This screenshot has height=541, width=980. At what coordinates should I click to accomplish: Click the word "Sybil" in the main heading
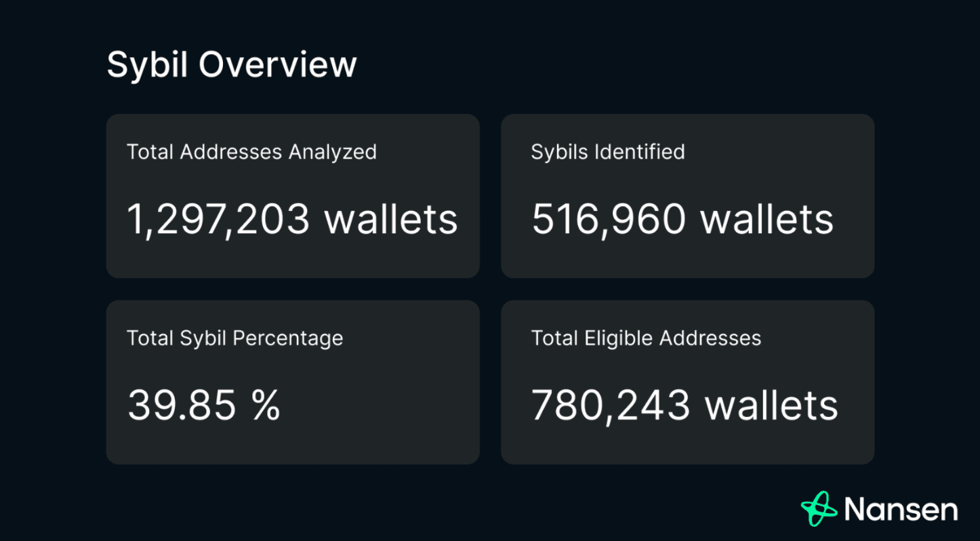click(147, 65)
